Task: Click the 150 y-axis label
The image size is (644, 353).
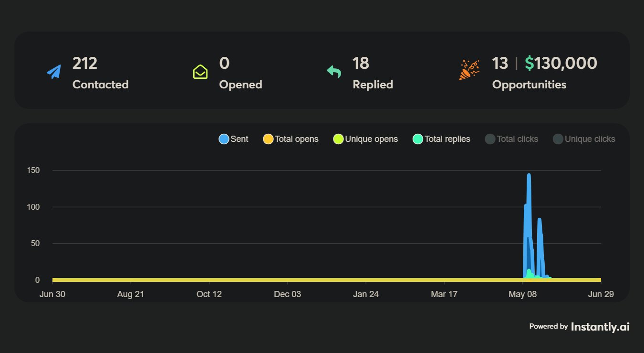Action: tap(33, 171)
